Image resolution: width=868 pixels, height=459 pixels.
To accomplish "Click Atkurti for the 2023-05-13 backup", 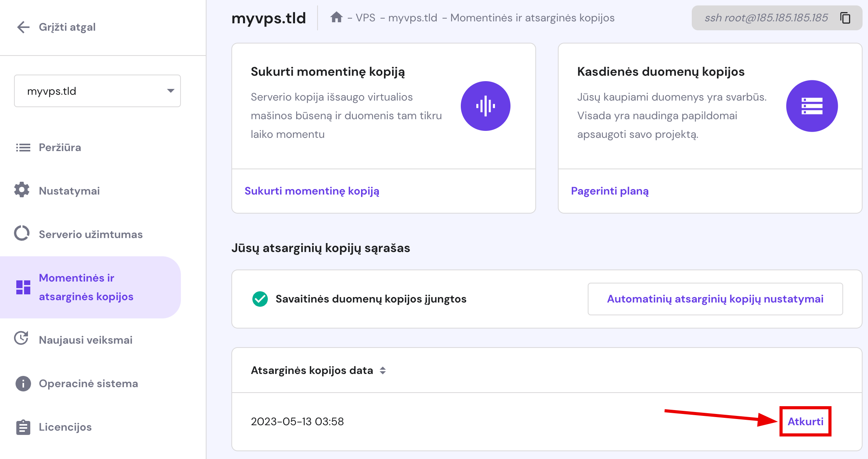I will (x=805, y=422).
